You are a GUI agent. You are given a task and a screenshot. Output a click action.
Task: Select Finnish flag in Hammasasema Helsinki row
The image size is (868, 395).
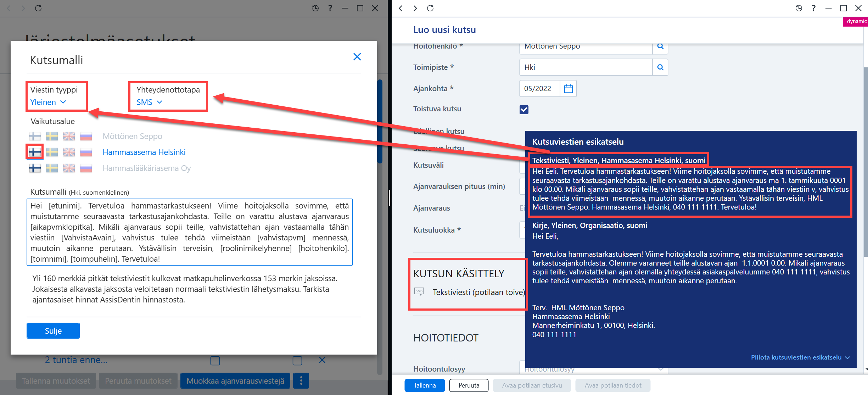pyautogui.click(x=35, y=152)
